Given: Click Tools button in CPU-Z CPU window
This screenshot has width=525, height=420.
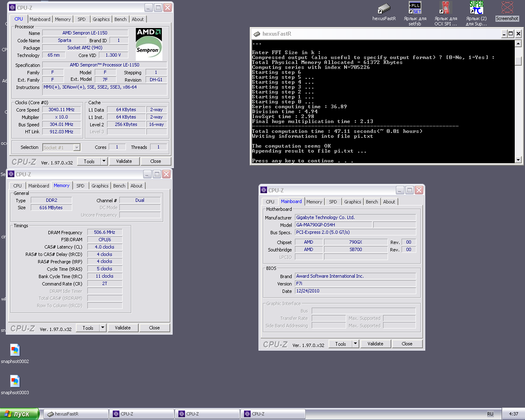Looking at the screenshot, I should (x=89, y=161).
